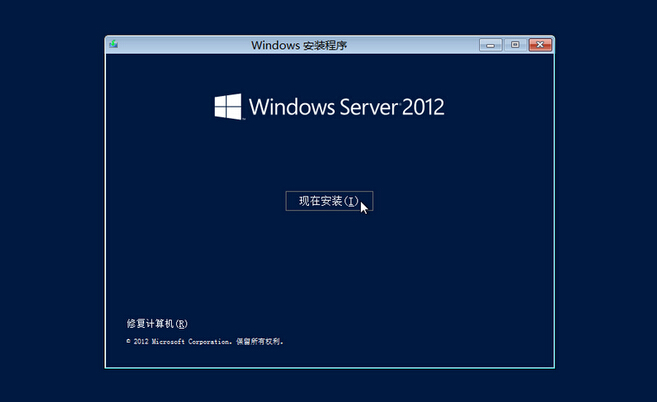Image resolution: width=657 pixels, height=402 pixels.
Task: Click the 'Windows Server 2012' heading text
Action: click(347, 107)
